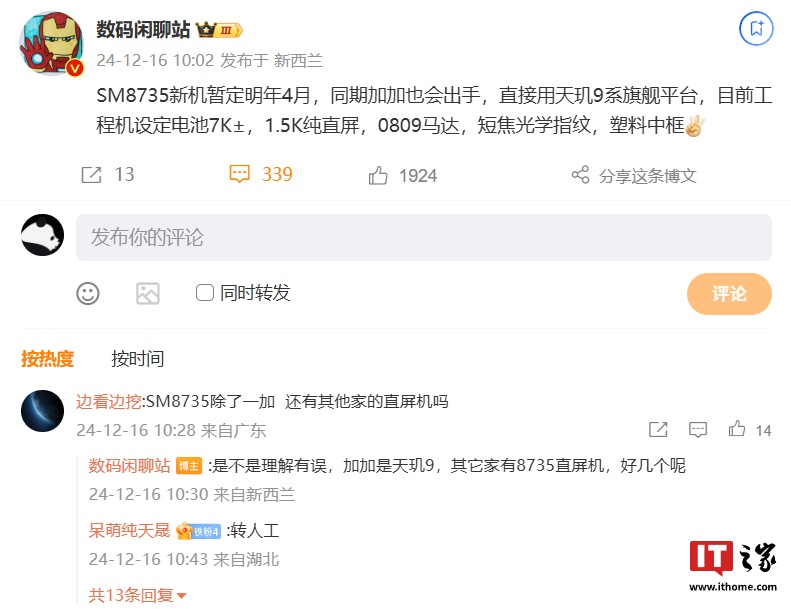Sort comments with 按热度 tab
The image size is (791, 609).
point(47,359)
